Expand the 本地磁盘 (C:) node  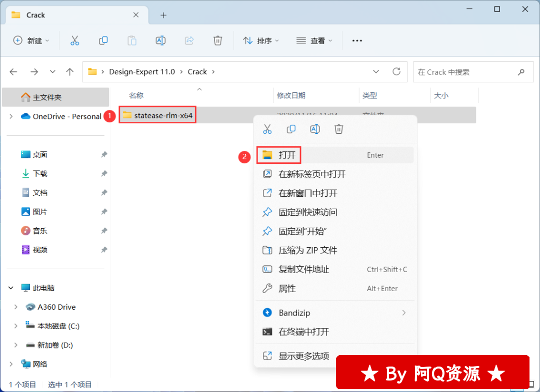pos(16,326)
